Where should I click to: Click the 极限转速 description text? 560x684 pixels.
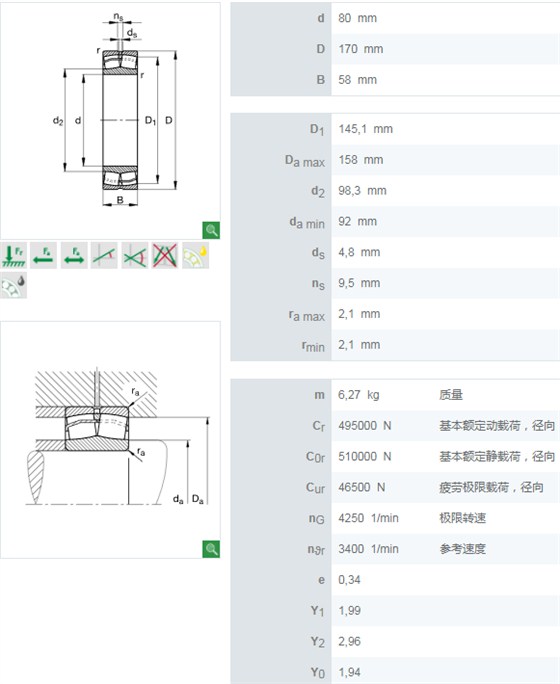pos(462,518)
